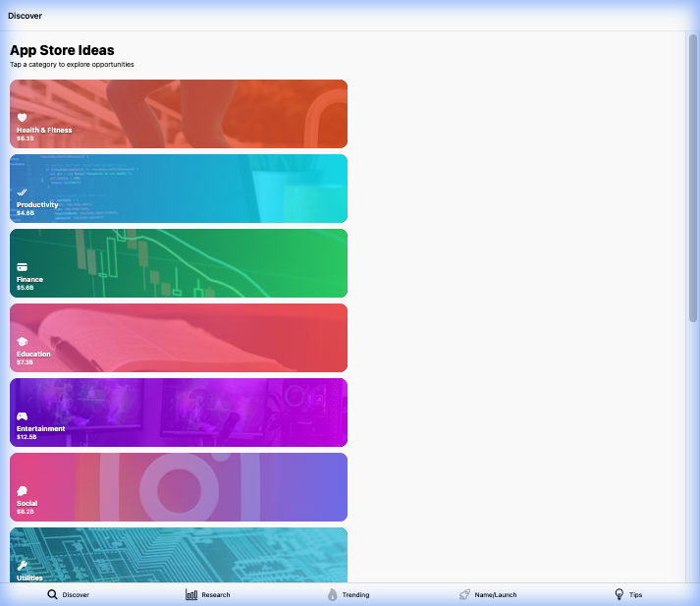
Task: Click the vertical scrollbar thumb
Action: coord(693,177)
